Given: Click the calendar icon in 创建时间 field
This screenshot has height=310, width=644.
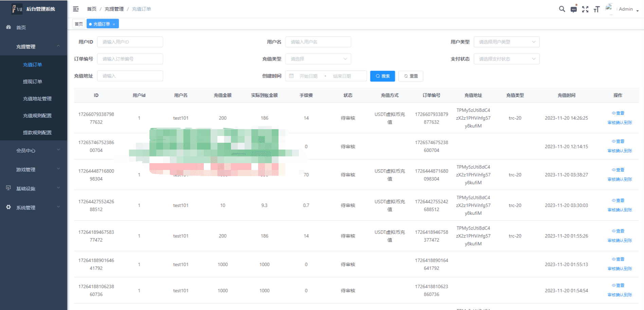Looking at the screenshot, I should click(291, 76).
